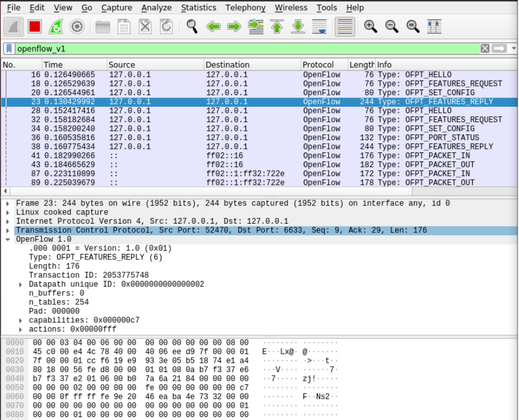This screenshot has height=420, width=519.
Task: Restart the current capture
Action: click(x=56, y=26)
